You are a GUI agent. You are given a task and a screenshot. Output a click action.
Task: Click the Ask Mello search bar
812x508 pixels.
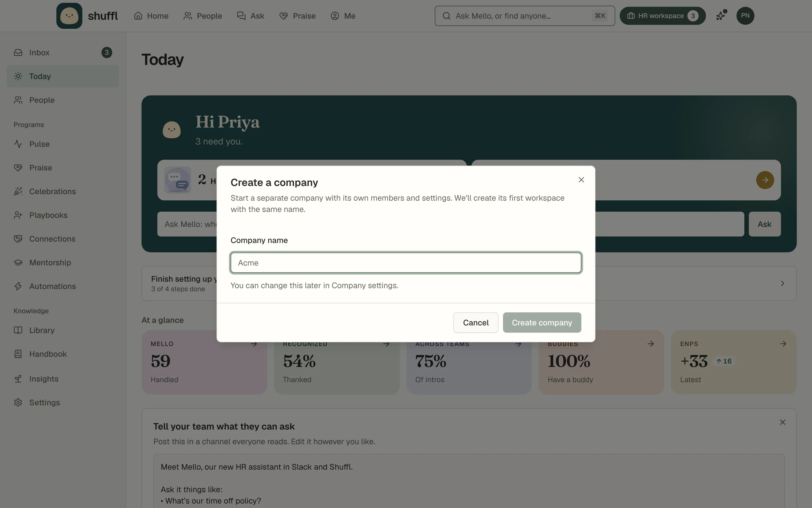(525, 16)
